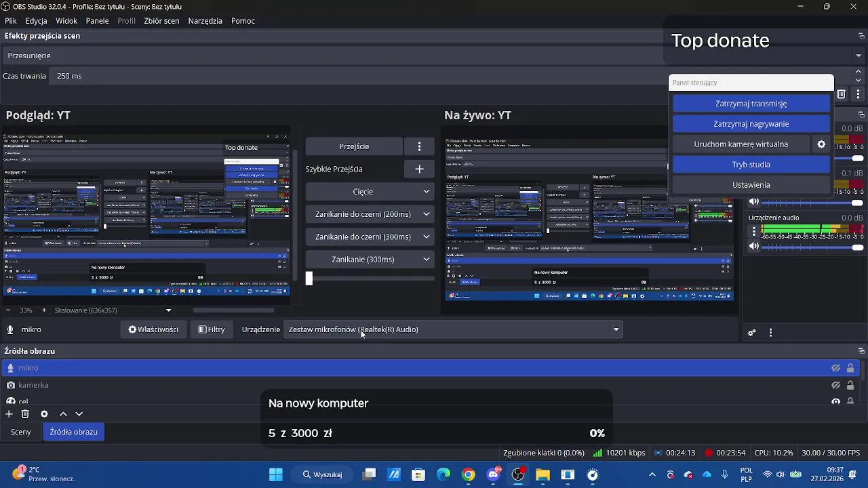Mute the Urządzenie audio channel
This screenshot has width=868, height=488.
point(754,247)
